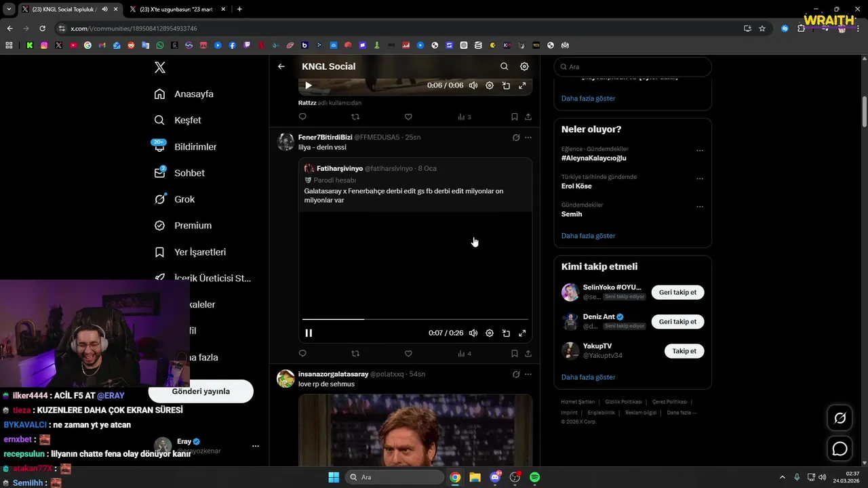Open Grok from sidebar
Viewport: 868px width, 488px height.
[x=174, y=199]
